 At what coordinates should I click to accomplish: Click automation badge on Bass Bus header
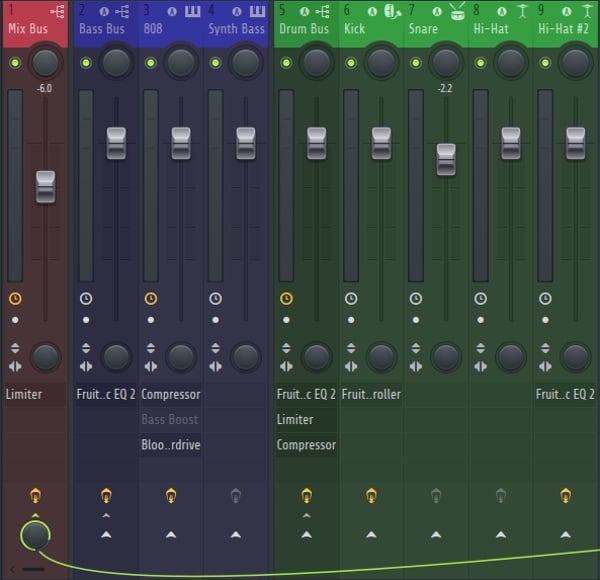[104, 12]
